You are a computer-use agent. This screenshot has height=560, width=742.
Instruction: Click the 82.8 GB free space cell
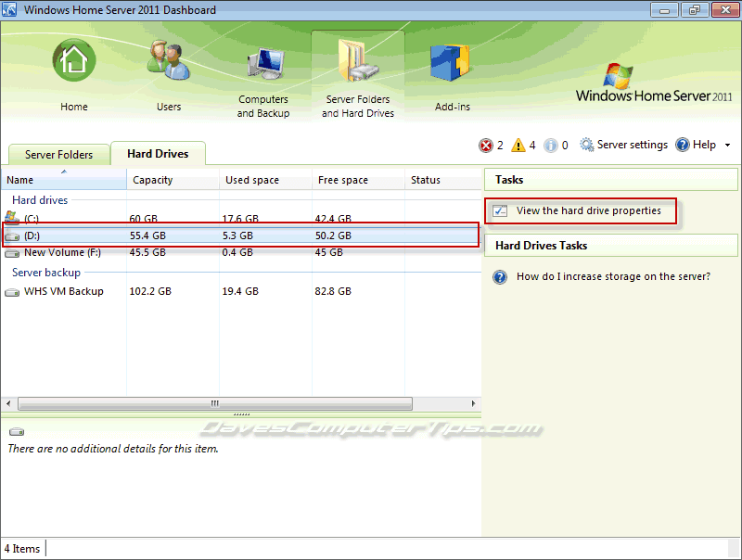[333, 291]
